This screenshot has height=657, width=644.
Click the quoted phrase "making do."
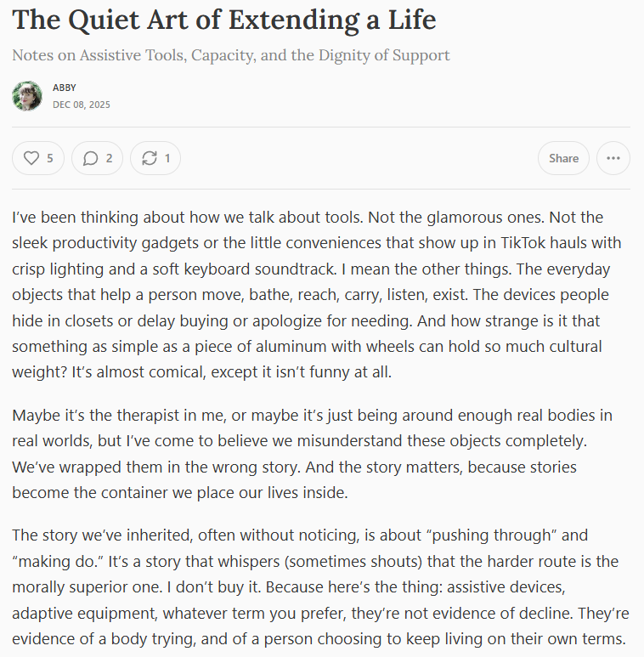click(52, 561)
